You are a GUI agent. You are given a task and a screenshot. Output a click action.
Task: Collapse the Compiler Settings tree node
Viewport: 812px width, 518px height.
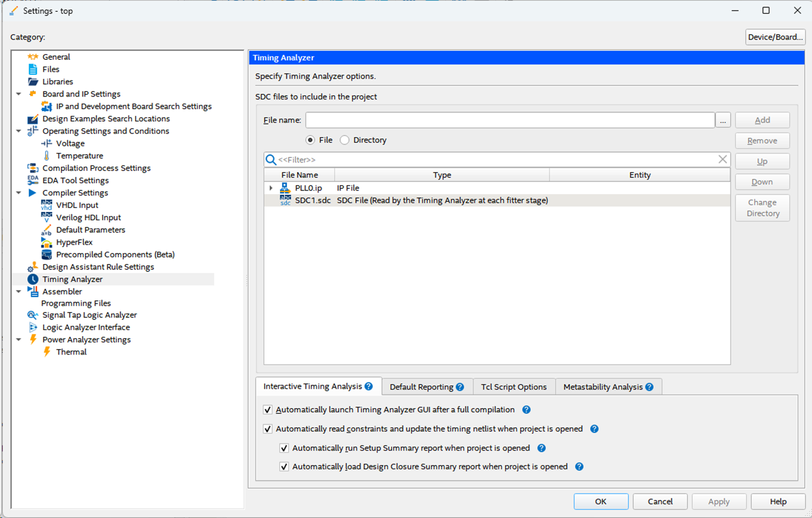click(18, 193)
